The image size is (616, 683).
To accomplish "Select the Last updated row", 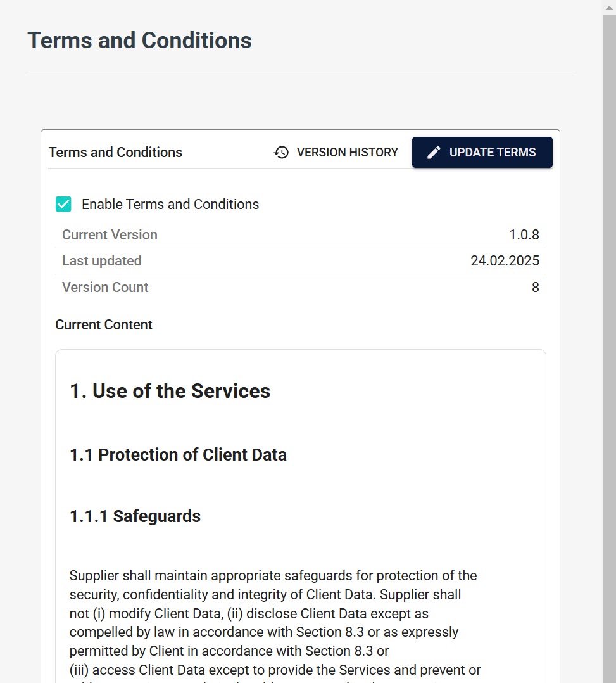I will 299,260.
